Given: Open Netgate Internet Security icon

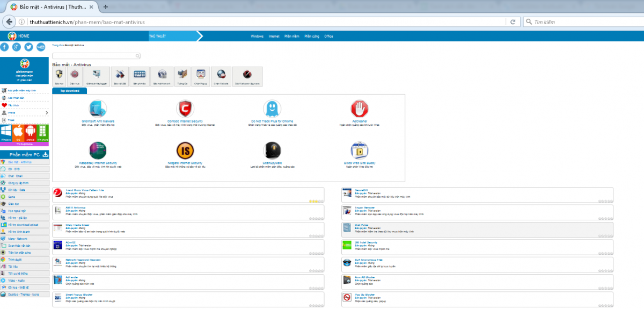Looking at the screenshot, I should click(185, 150).
